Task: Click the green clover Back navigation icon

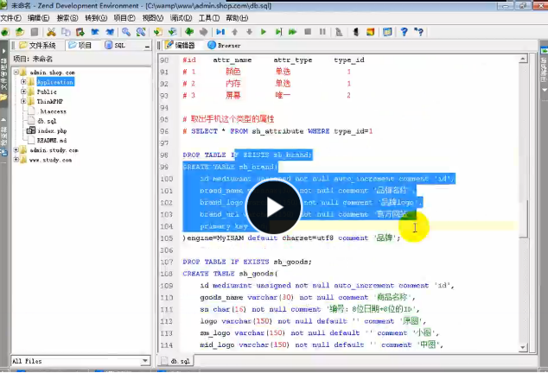Action: 189,32
